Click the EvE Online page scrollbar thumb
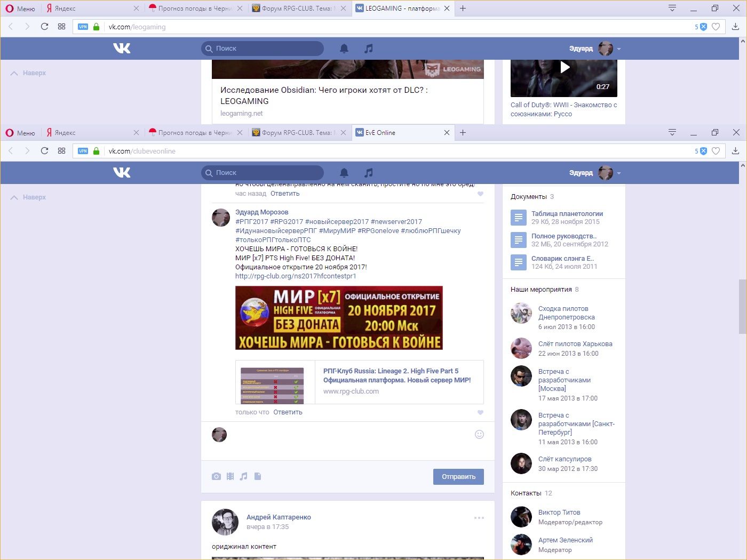This screenshot has width=747, height=560. point(742,307)
